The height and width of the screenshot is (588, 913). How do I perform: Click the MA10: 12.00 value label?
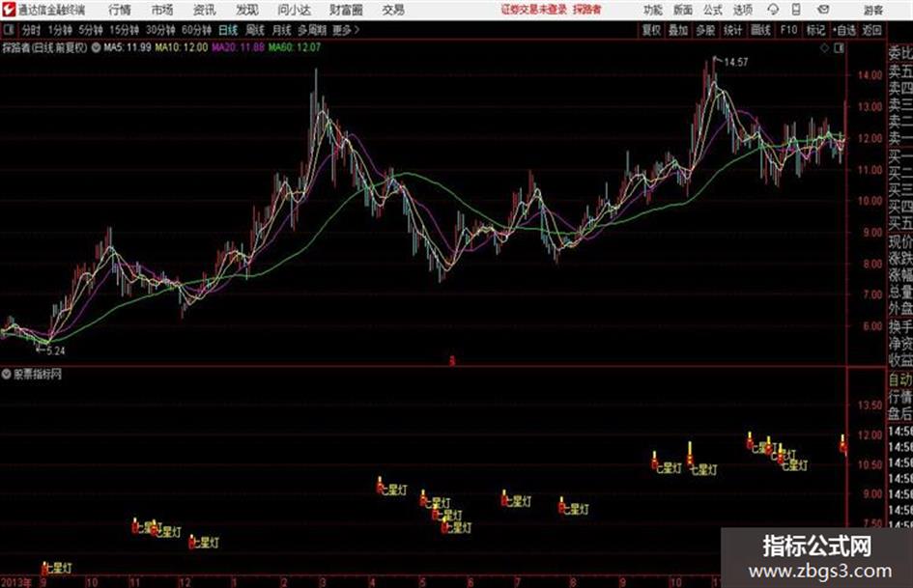181,47
